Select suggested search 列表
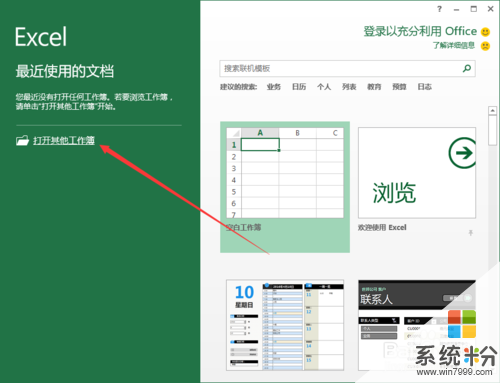The width and height of the screenshot is (500, 383). [x=349, y=87]
